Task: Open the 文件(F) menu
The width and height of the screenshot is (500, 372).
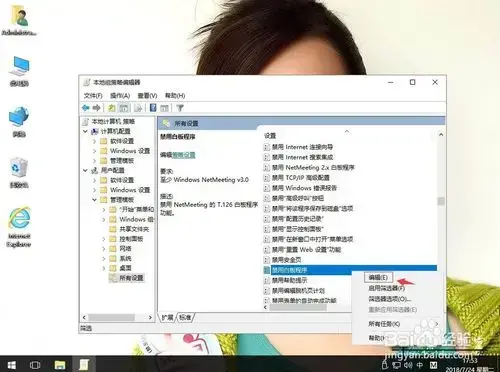Action: pos(93,96)
